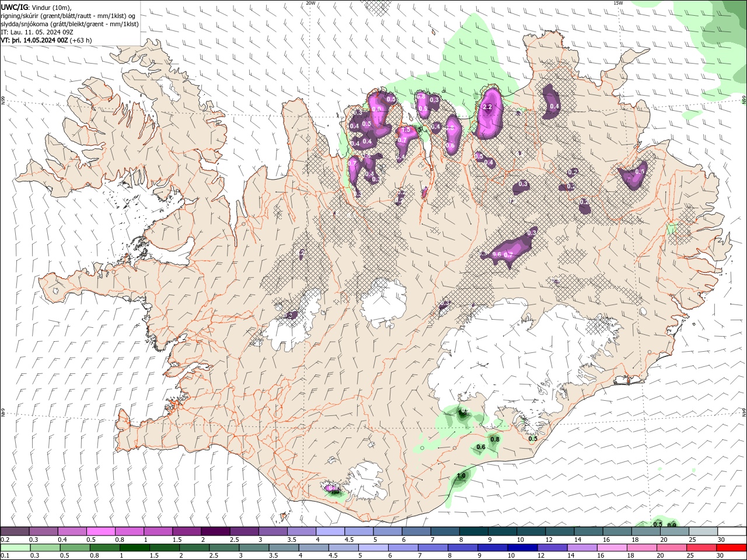Select the darkest green 1–1.5 legend swatch

click(134, 548)
